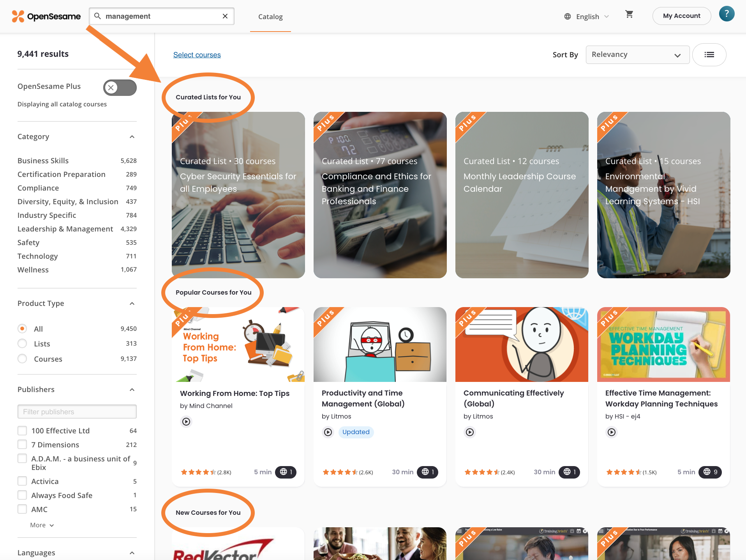
Task: Open the Catalog tab
Action: click(270, 17)
